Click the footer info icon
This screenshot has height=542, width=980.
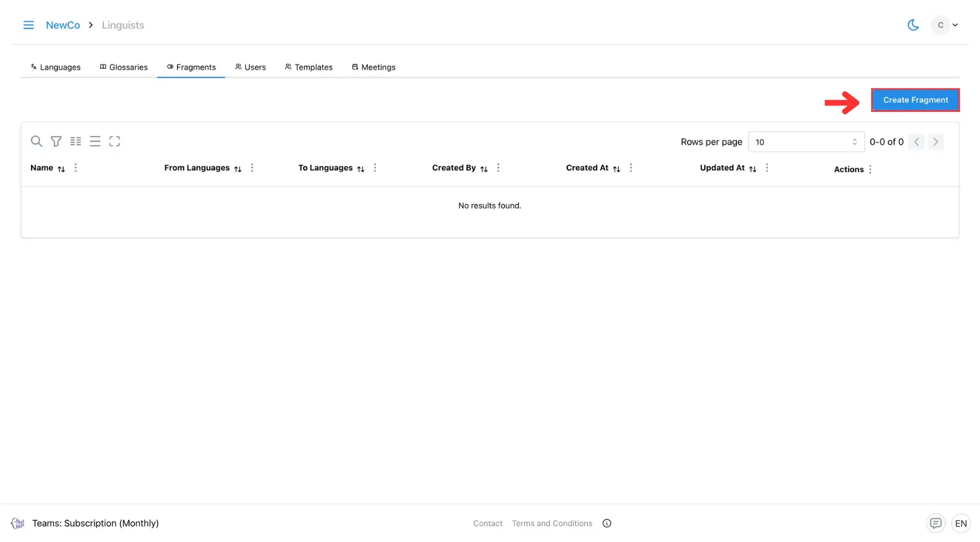tap(607, 524)
